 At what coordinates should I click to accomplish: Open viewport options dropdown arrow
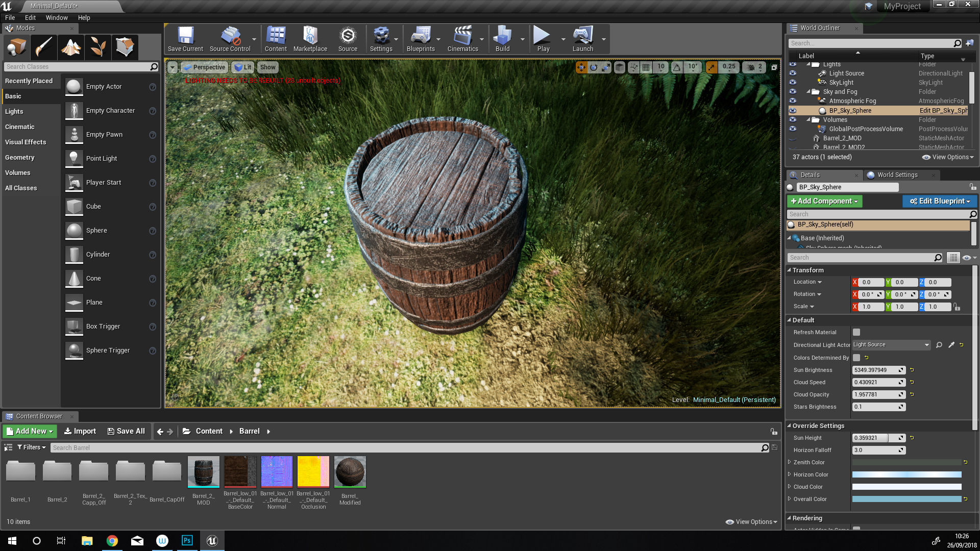point(173,67)
